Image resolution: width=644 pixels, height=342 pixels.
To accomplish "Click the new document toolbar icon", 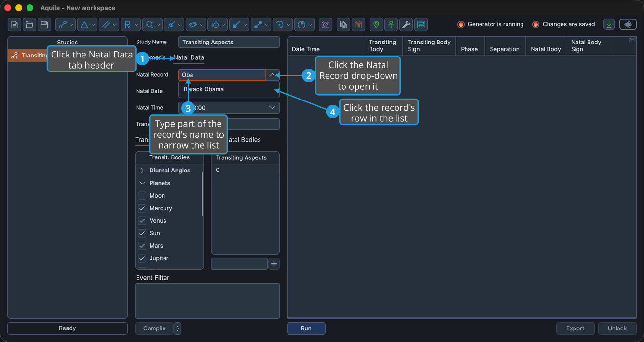I will tap(14, 25).
